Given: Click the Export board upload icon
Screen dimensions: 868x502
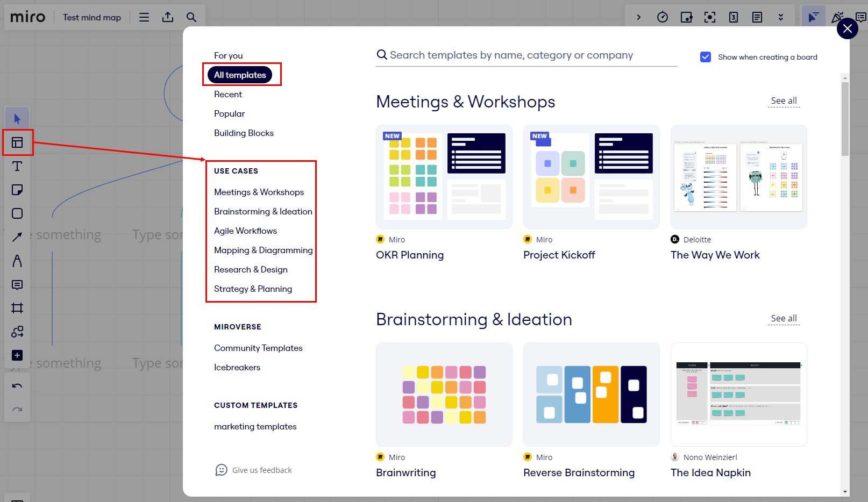Looking at the screenshot, I should 168,17.
